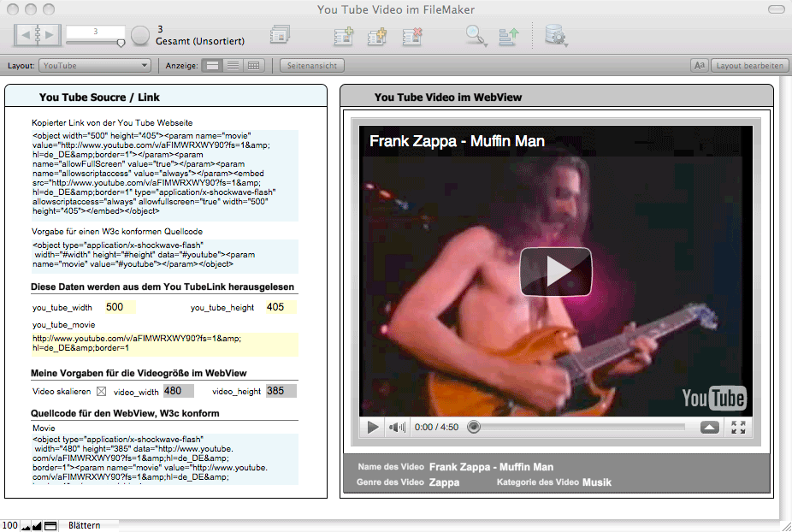This screenshot has width=792, height=532.
Task: Play the Frank Zappa video
Action: coord(556,271)
